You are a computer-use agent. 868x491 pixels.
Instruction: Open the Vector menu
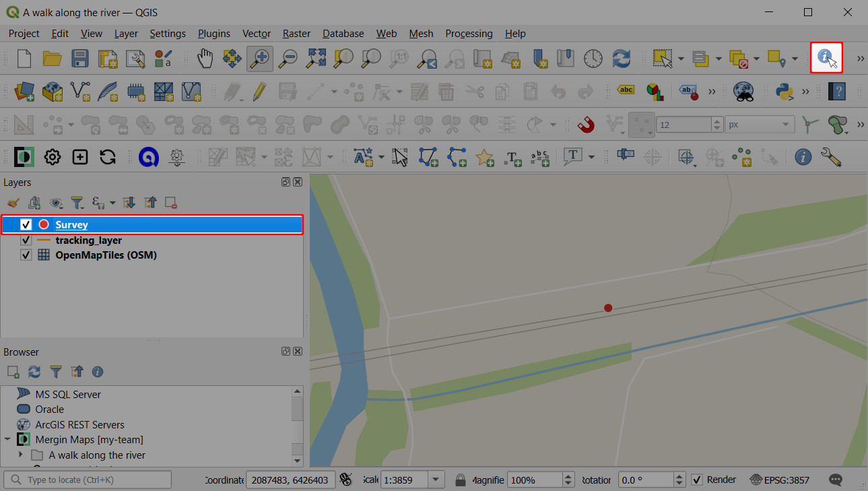[x=257, y=33]
